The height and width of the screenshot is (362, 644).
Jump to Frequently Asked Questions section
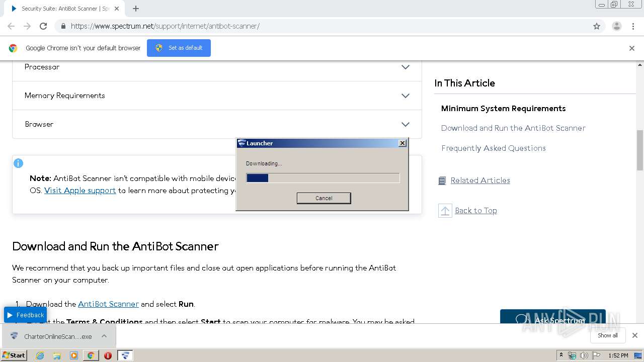[x=494, y=148]
